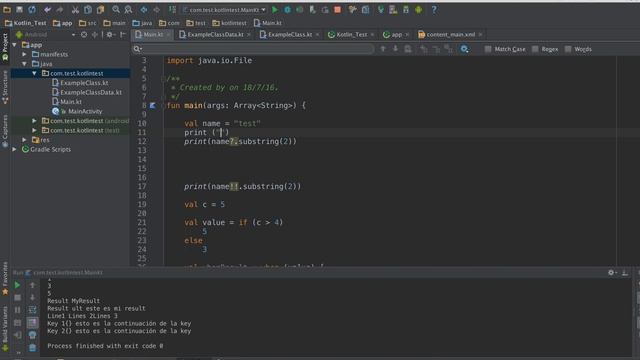This screenshot has height=360, width=640.
Task: Click the Paste toolbar icon
Action: click(x=100, y=9)
